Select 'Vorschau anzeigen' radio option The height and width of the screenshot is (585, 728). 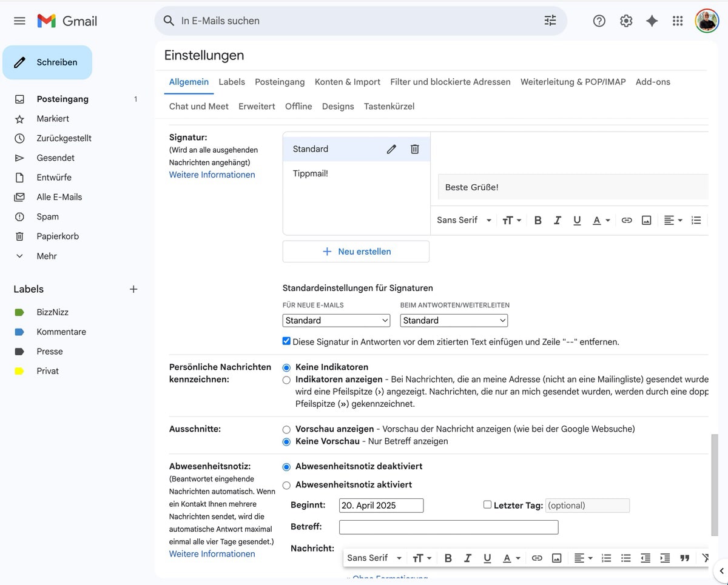(286, 429)
